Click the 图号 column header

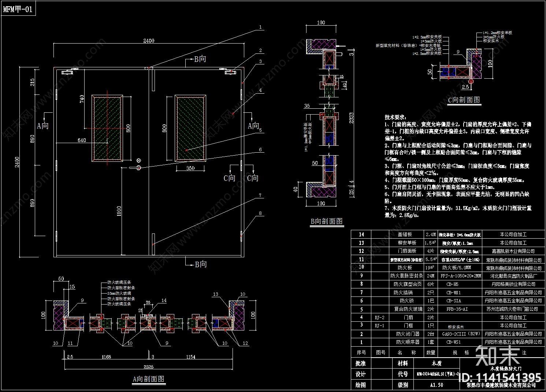click(x=380, y=352)
